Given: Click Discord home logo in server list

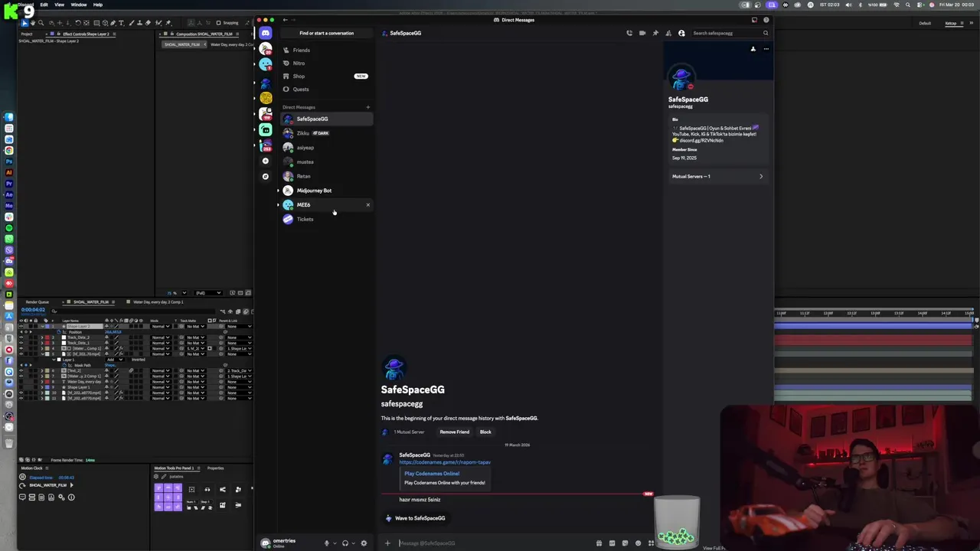Looking at the screenshot, I should click(x=266, y=33).
